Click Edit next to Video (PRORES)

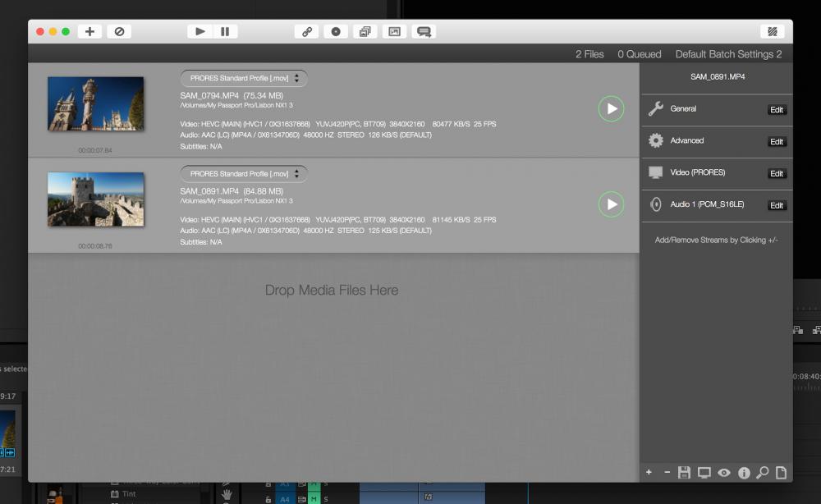[777, 174]
